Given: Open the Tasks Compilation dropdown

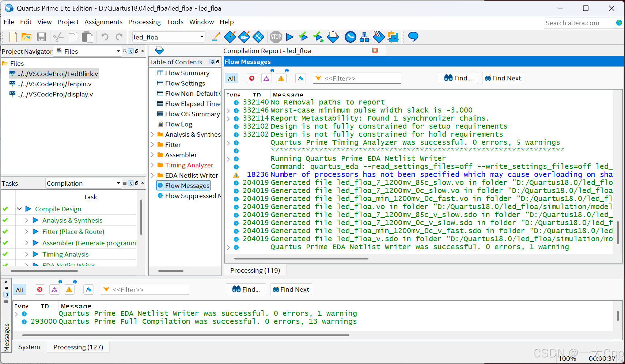Looking at the screenshot, I should (118, 183).
